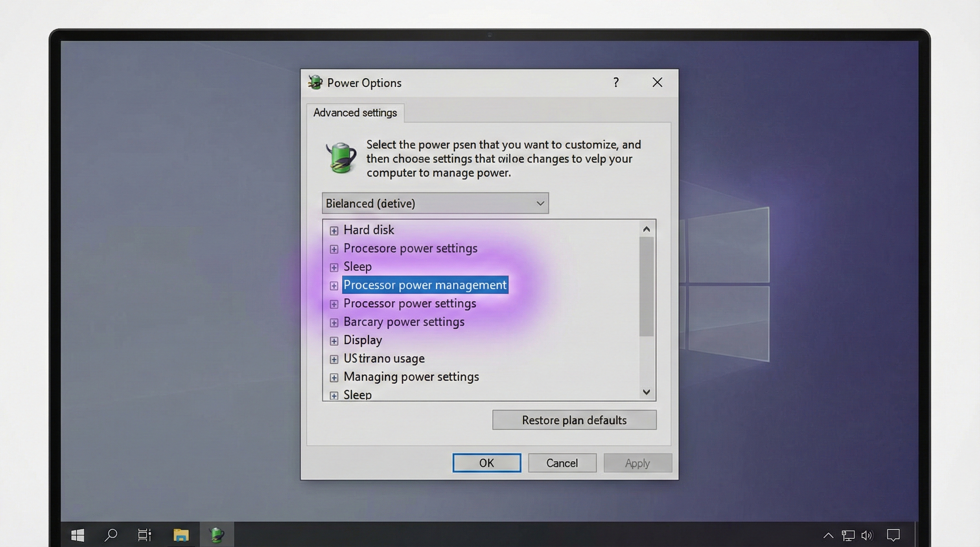This screenshot has width=980, height=547.
Task: Show hidden tray icons chevron
Action: 828,535
